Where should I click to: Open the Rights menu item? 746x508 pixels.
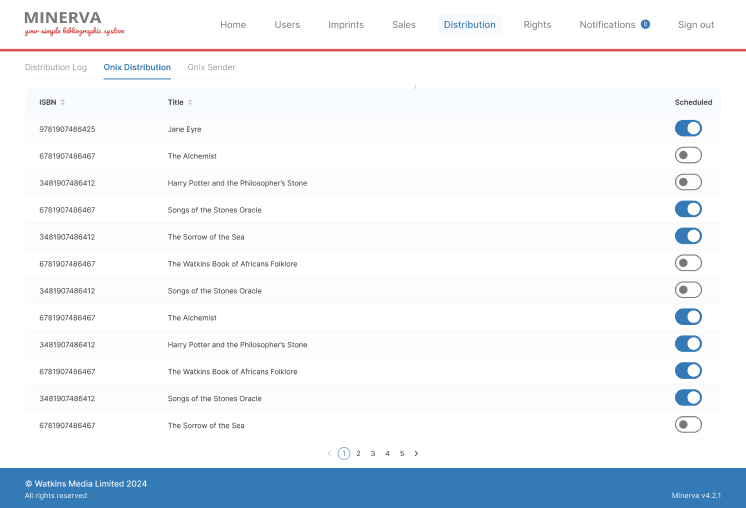537,25
